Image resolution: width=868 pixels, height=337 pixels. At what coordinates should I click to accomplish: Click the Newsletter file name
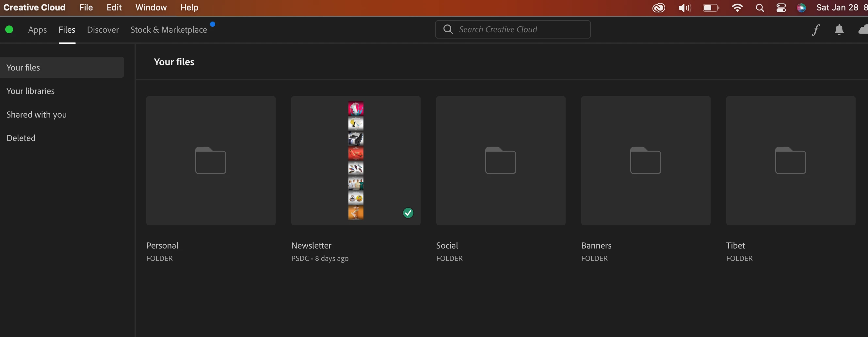(311, 245)
